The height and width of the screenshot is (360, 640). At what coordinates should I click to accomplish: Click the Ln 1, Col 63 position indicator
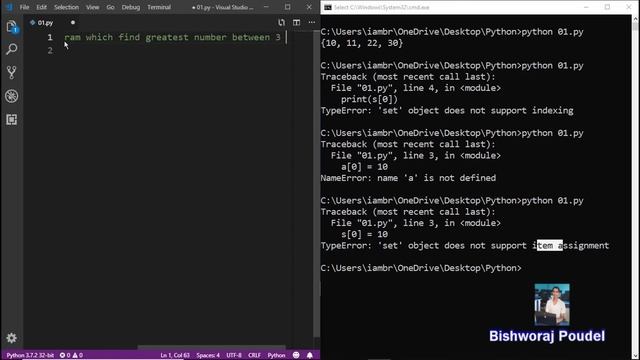pos(175,355)
